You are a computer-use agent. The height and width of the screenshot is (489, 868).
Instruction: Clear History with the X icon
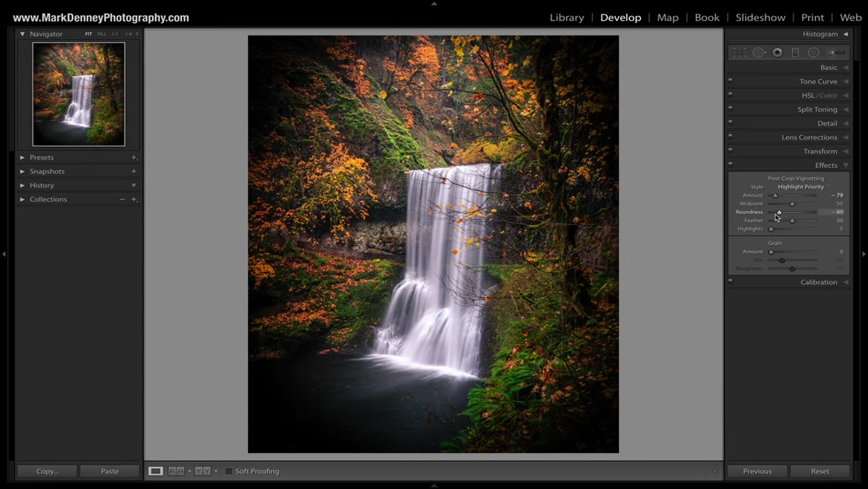tap(134, 185)
